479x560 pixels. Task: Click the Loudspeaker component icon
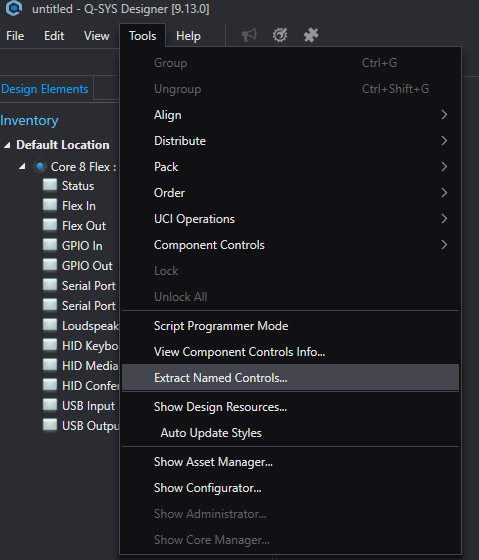pyautogui.click(x=50, y=325)
